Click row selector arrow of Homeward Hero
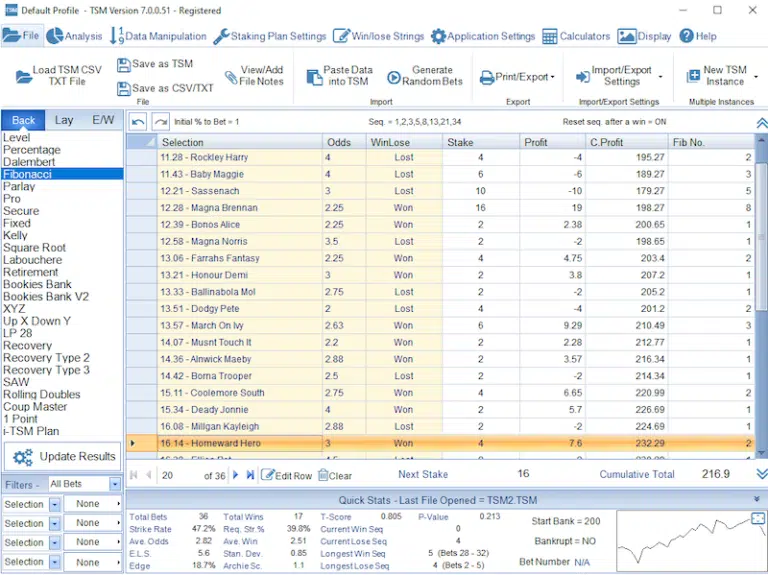Image resolution: width=768 pixels, height=575 pixels. (x=142, y=443)
